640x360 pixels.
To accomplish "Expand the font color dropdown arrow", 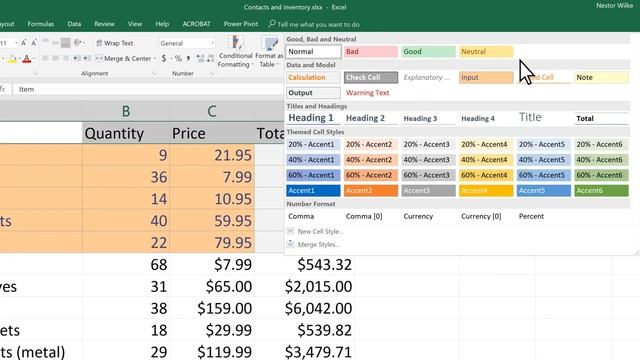I will (x=33, y=59).
